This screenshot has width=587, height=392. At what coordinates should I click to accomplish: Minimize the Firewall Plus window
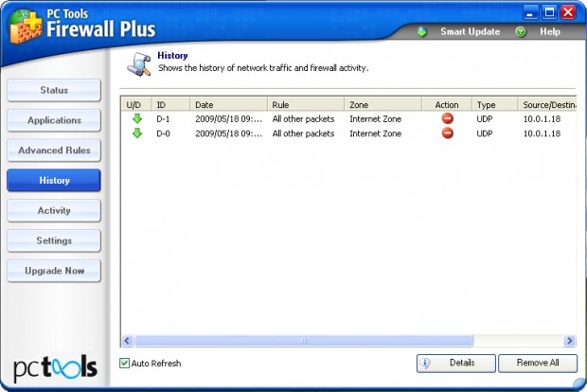coord(530,12)
